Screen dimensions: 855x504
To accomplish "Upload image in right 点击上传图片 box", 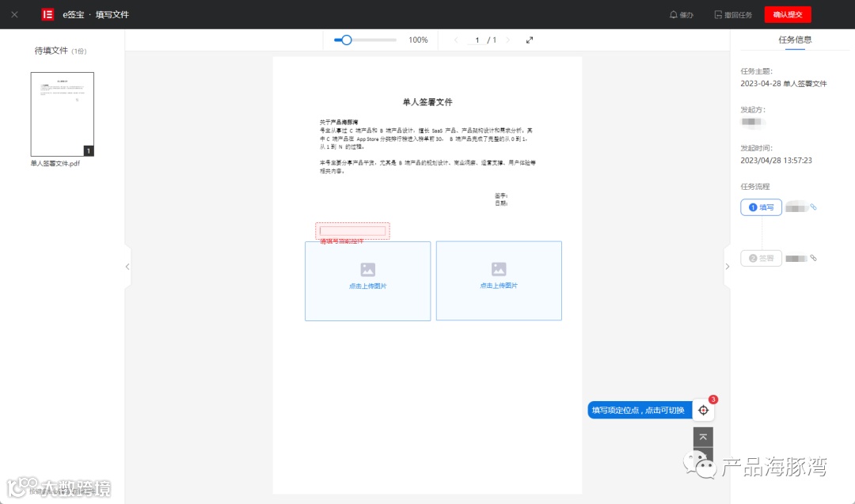I will pyautogui.click(x=499, y=281).
